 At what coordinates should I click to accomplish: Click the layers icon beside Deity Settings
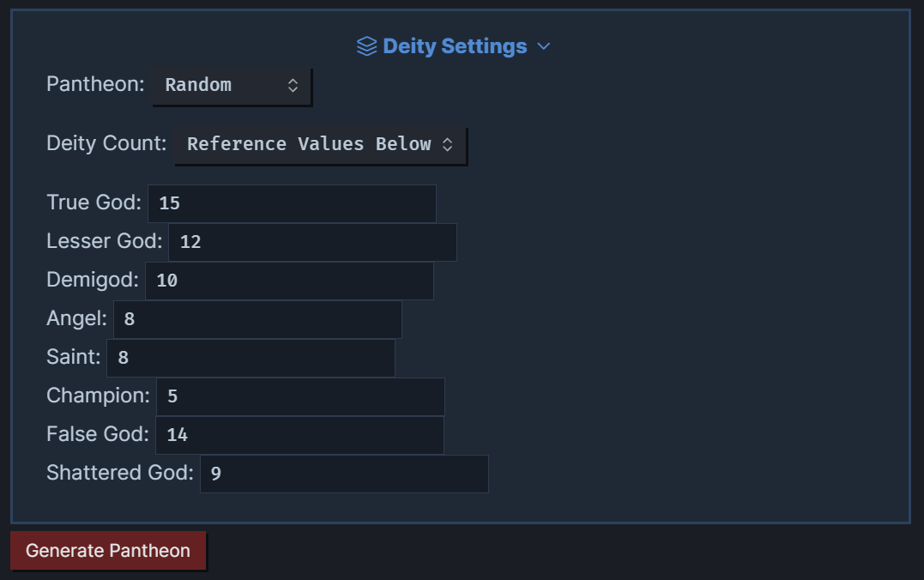coord(365,45)
